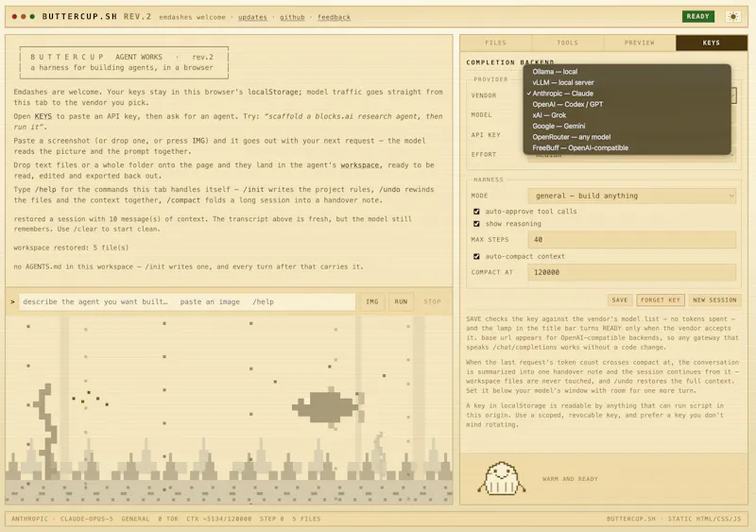Click STEP 0 in the status bar
This screenshot has height=532, width=756.
point(272,519)
